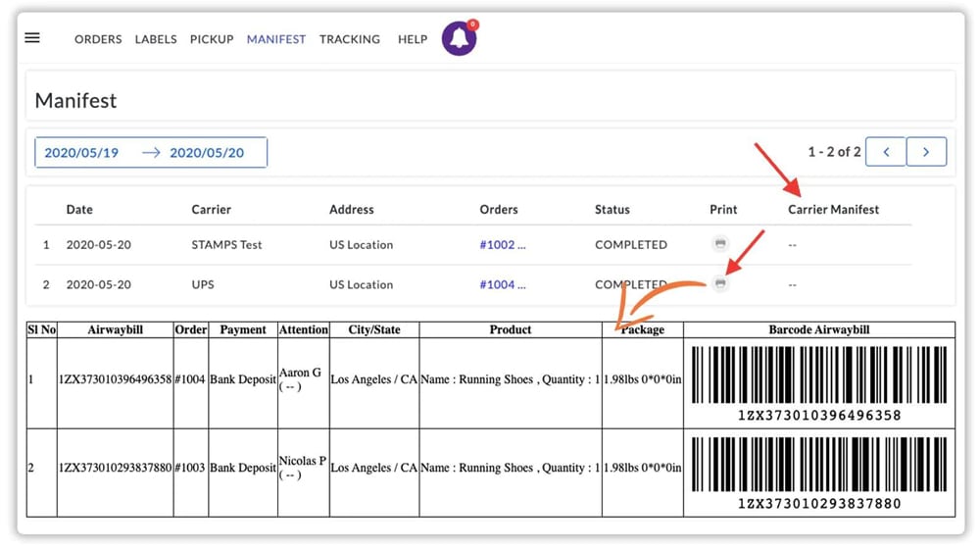Open the ORDERS menu

[x=98, y=39]
